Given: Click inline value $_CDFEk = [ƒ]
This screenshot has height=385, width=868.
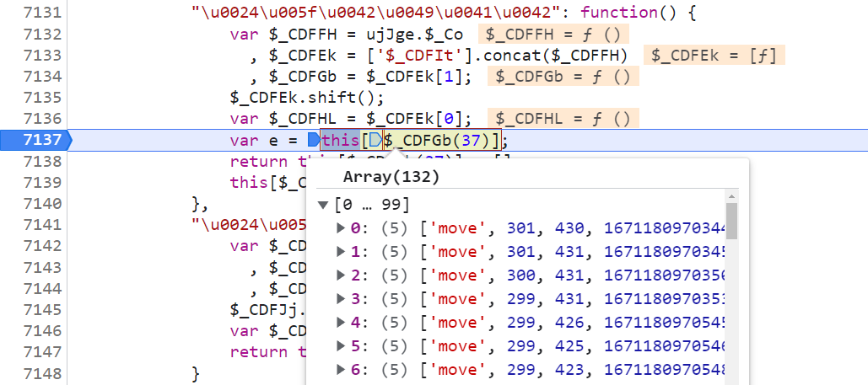Looking at the screenshot, I should [x=714, y=56].
